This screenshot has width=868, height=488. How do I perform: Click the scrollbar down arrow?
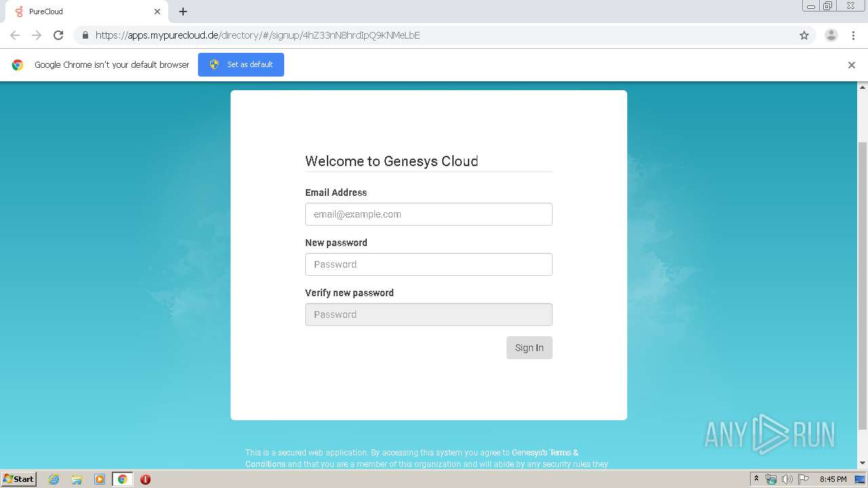click(863, 463)
